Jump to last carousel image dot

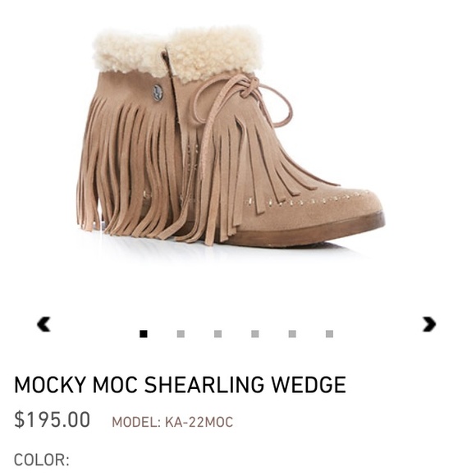[329, 334]
